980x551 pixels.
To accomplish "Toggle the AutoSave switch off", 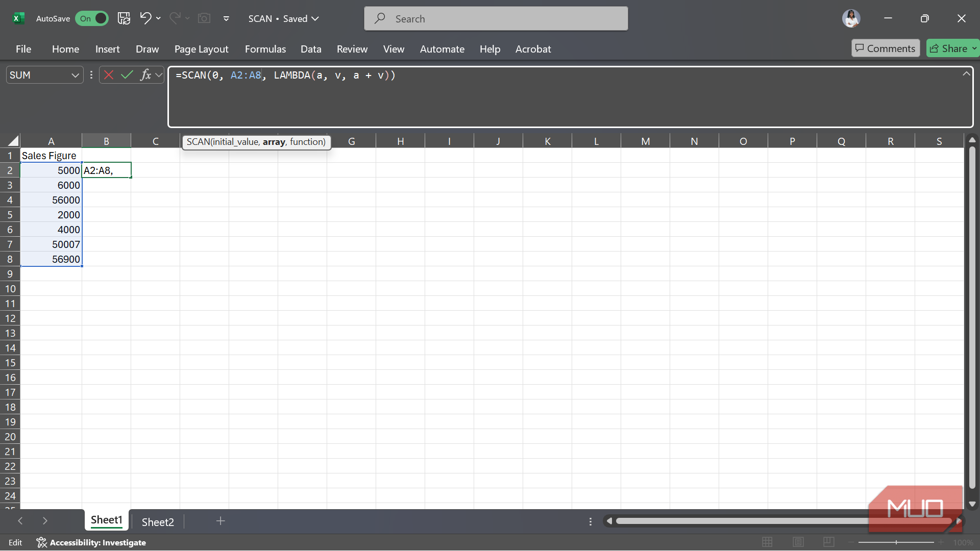I will click(x=92, y=18).
